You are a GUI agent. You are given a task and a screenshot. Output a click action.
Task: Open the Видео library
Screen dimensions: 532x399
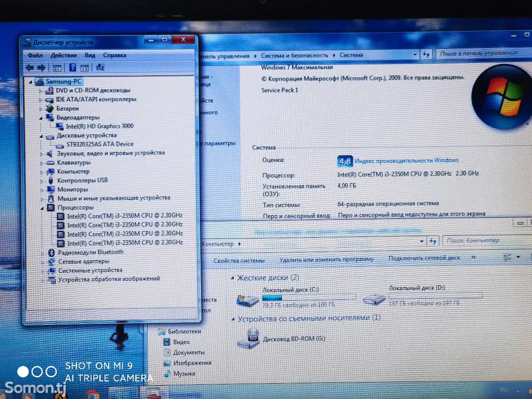click(181, 342)
